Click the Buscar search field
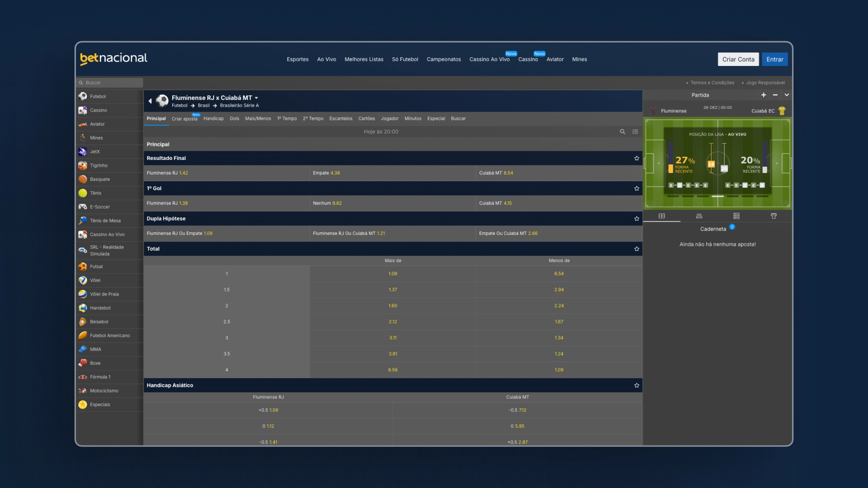 pos(111,83)
